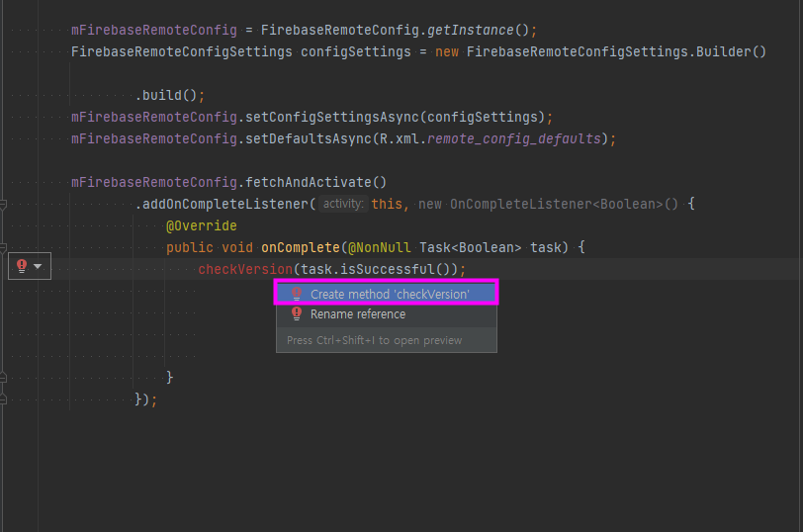Viewport: 803px width, 532px height.
Task: Click the red error bulb in the gutter
Action: [x=22, y=266]
